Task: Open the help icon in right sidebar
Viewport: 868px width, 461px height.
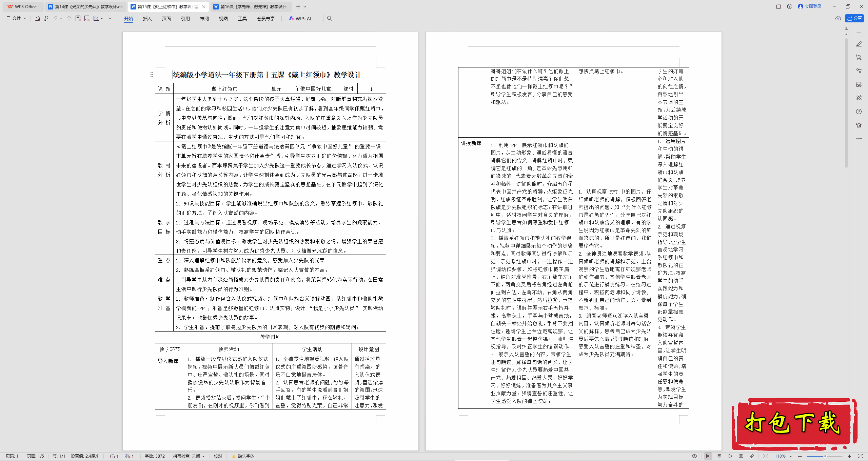Action: (x=859, y=112)
